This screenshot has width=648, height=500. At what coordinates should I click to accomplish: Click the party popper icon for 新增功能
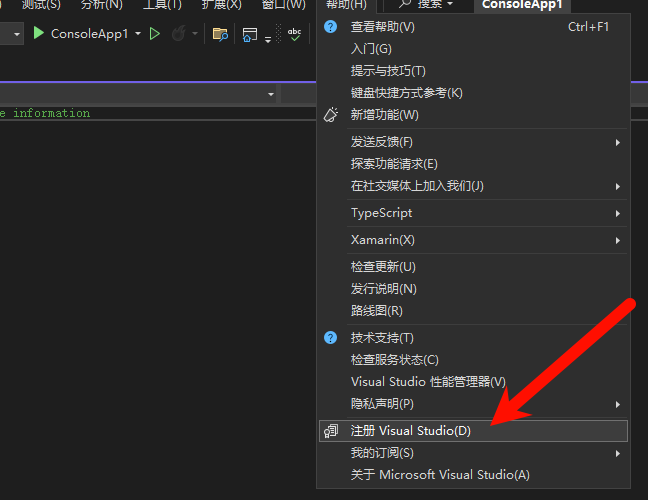(331, 114)
